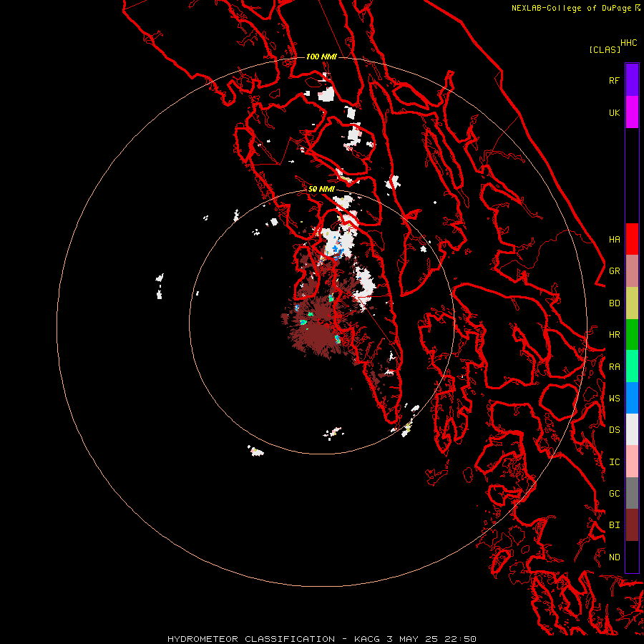Click the HR legend label
This screenshot has width=644, height=644.
tap(615, 334)
